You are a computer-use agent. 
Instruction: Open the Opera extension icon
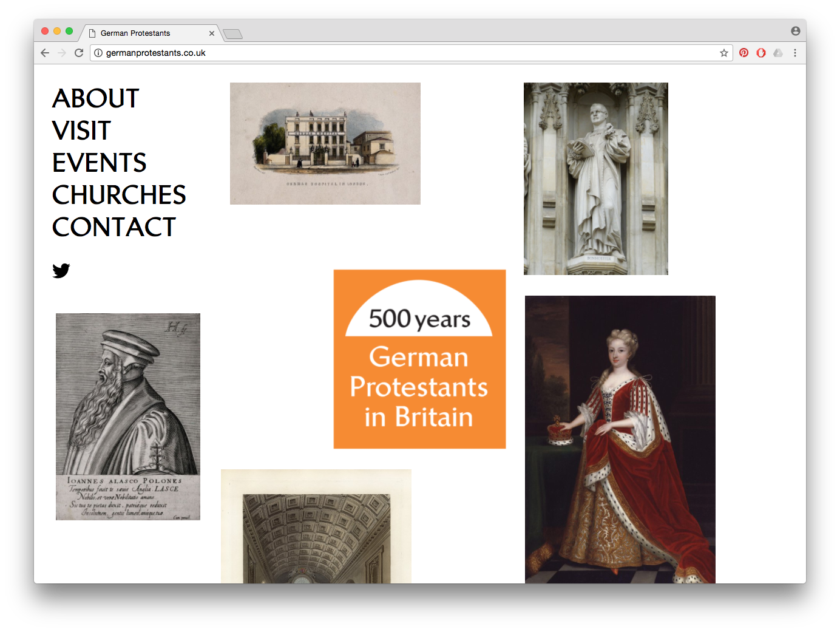coord(761,53)
